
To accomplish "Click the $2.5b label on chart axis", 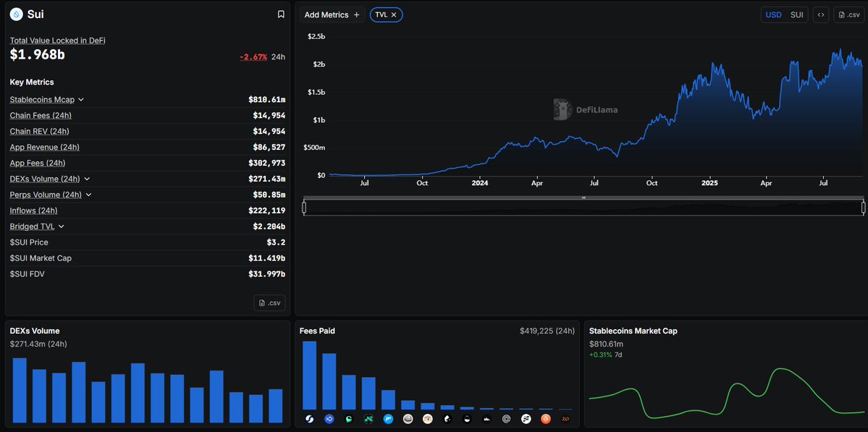I will pyautogui.click(x=316, y=36).
